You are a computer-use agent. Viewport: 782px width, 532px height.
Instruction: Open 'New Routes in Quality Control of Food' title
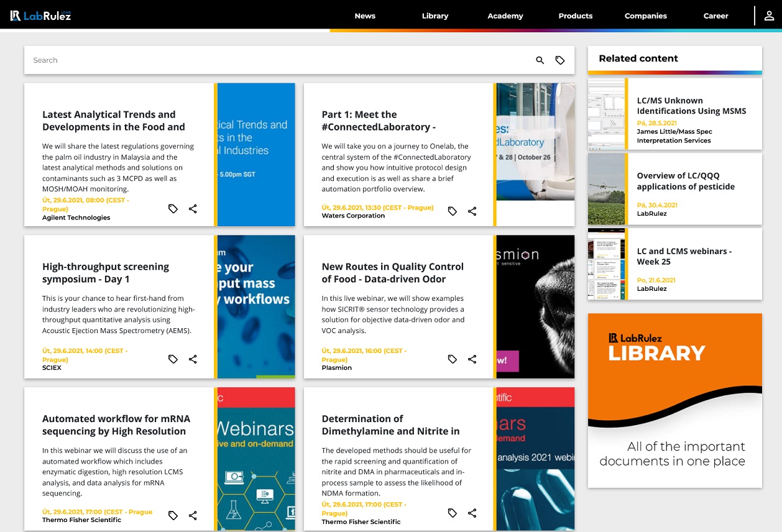393,273
